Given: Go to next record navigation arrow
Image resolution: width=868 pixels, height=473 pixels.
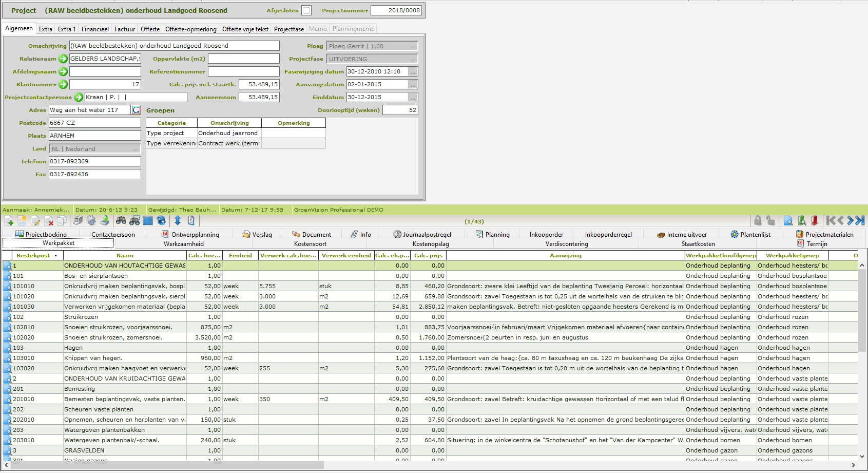Looking at the screenshot, I should tap(851, 221).
